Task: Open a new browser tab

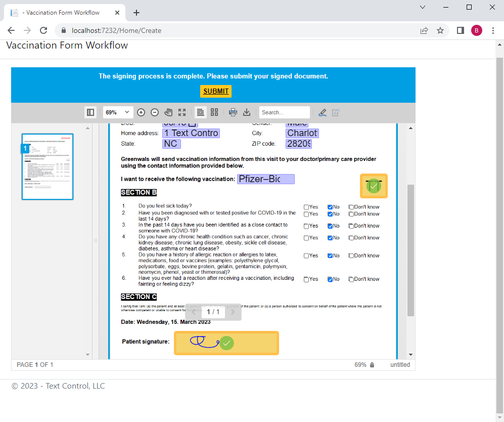Action: [x=136, y=13]
